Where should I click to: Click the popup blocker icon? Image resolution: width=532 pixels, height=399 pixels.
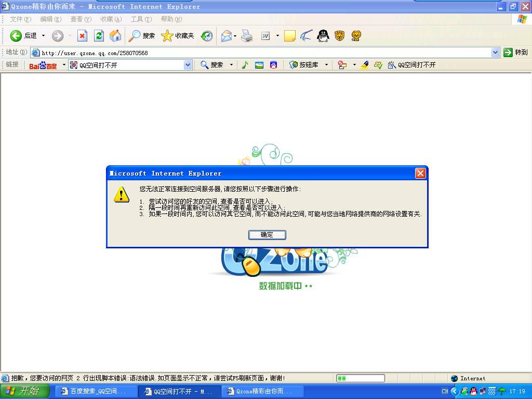pos(342,65)
